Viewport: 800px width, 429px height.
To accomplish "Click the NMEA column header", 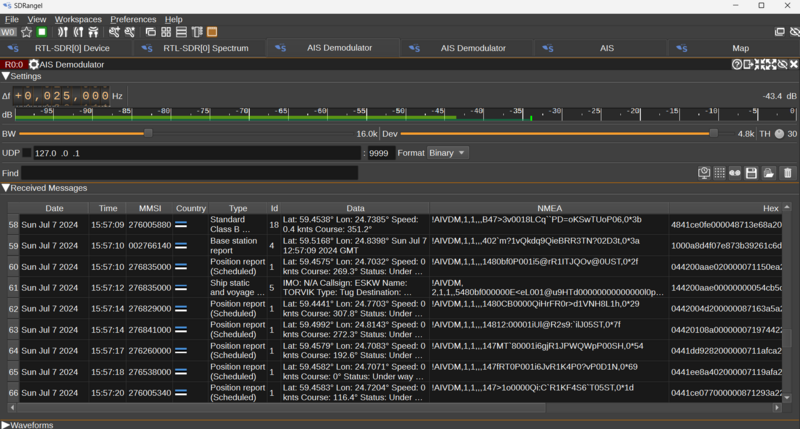I will click(549, 208).
